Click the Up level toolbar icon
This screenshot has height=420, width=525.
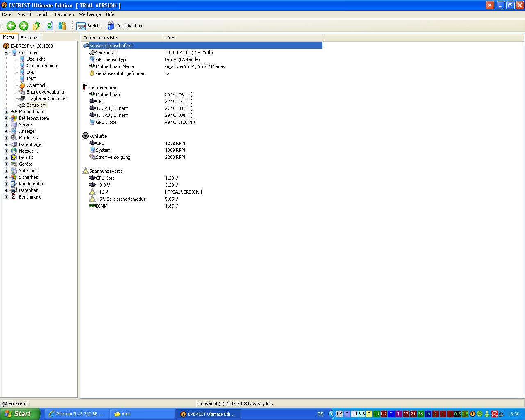pyautogui.click(x=37, y=26)
